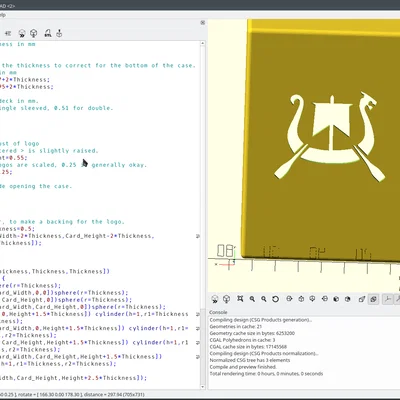Send design to 3D print service
Screen dimensions: 400x400
click(59, 33)
